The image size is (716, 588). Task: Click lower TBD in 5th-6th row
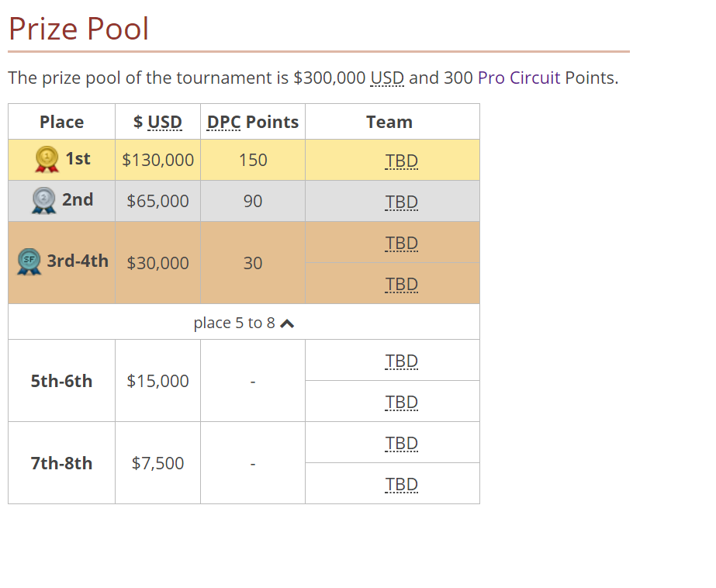(x=401, y=402)
